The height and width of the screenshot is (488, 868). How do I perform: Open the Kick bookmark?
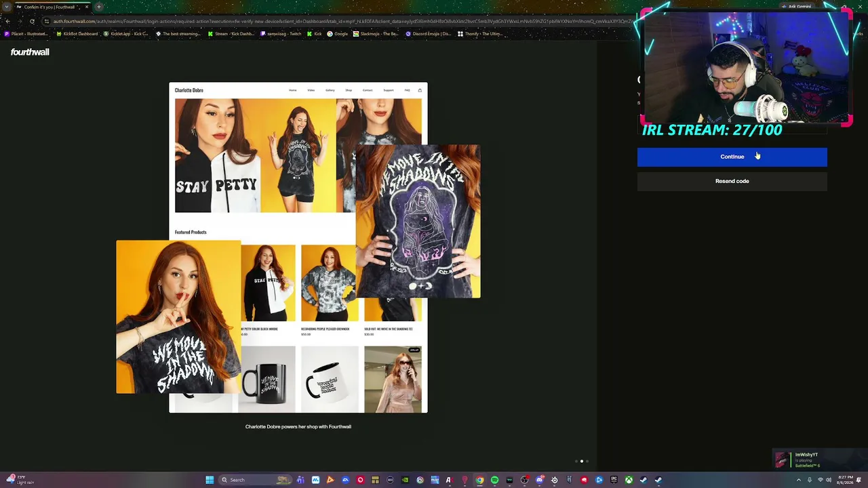(315, 34)
